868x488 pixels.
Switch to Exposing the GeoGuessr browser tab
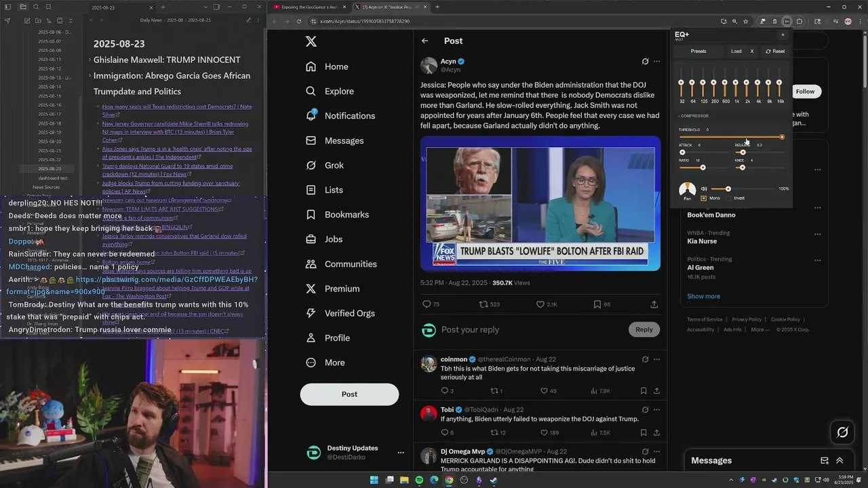(309, 7)
